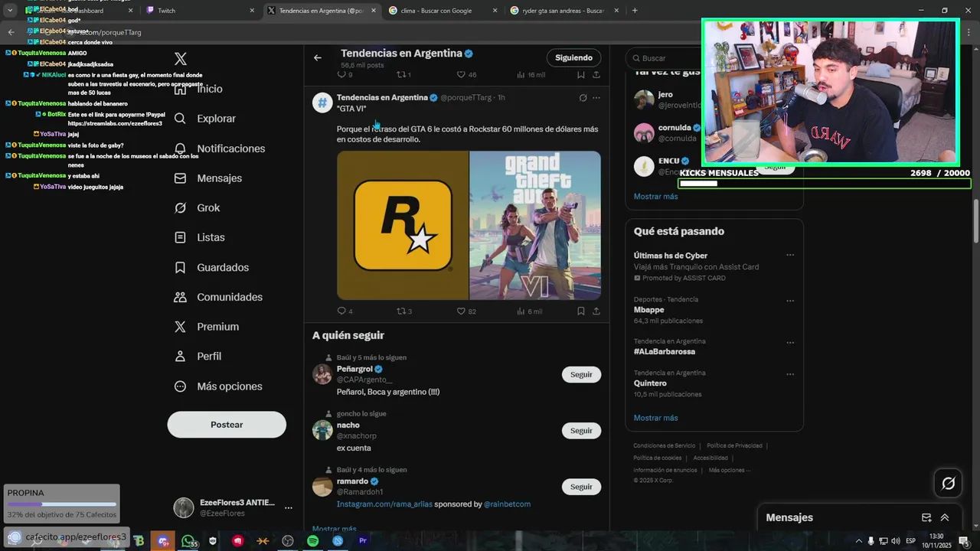980x551 pixels.
Task: Open the Grand Theft Auto VI artwork image
Action: coord(535,226)
